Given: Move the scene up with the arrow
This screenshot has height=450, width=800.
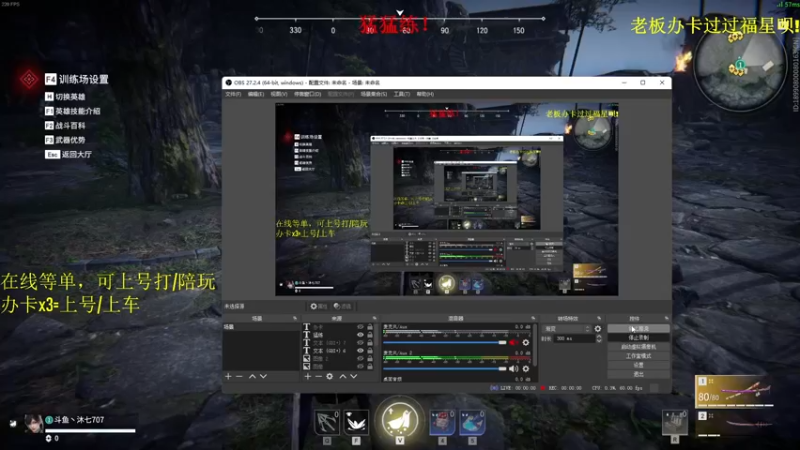Looking at the screenshot, I should point(252,376).
